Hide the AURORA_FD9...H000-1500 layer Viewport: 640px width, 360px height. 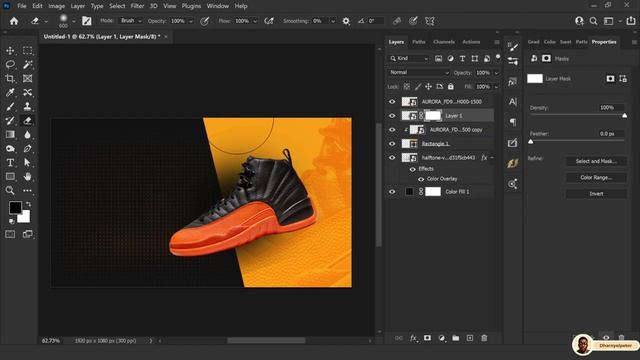click(392, 102)
